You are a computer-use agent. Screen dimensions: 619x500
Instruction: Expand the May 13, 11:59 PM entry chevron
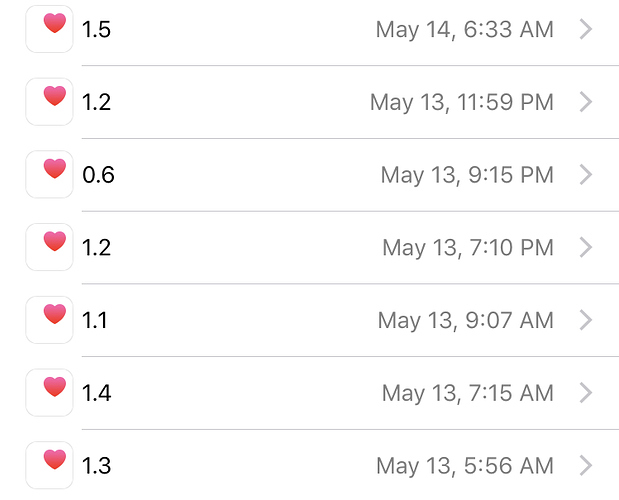(586, 102)
